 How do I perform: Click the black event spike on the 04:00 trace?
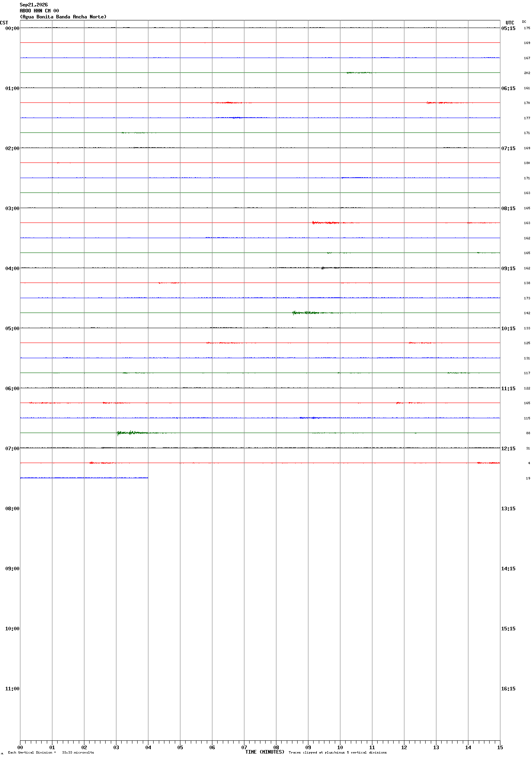pos(323,268)
